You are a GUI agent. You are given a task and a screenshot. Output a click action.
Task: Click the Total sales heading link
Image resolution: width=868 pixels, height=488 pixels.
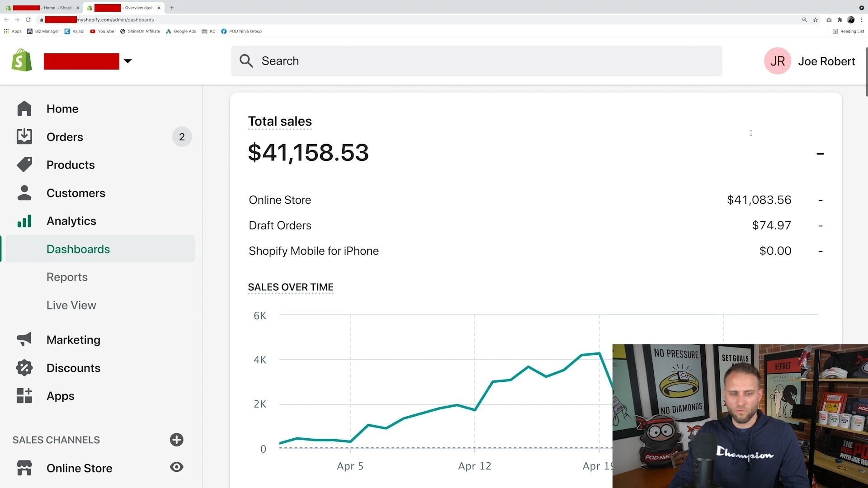(x=279, y=121)
